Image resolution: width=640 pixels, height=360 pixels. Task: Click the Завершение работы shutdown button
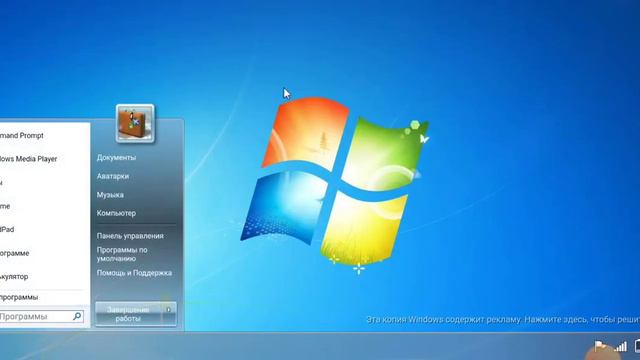(129, 314)
